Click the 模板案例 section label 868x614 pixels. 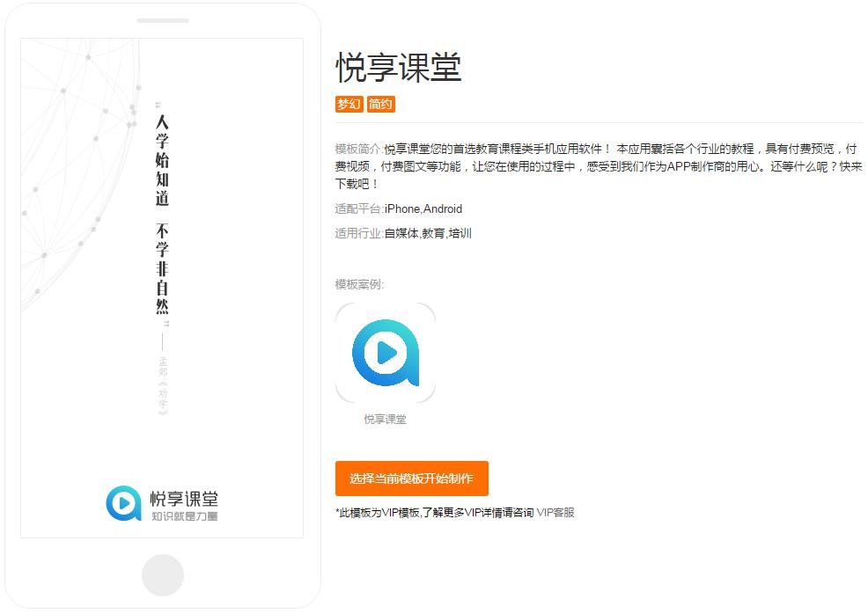[x=359, y=284]
